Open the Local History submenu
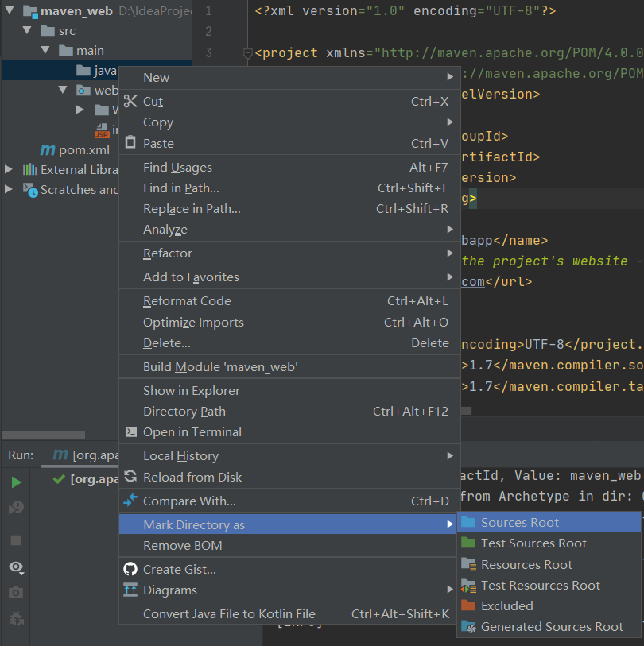The width and height of the screenshot is (644, 646). 289,455
